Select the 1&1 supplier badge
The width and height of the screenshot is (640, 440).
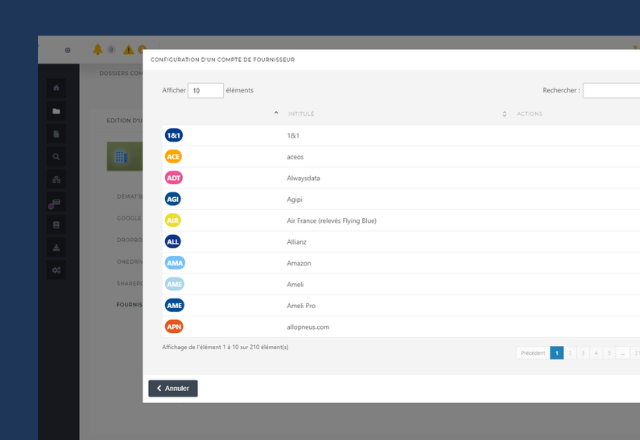click(173, 136)
